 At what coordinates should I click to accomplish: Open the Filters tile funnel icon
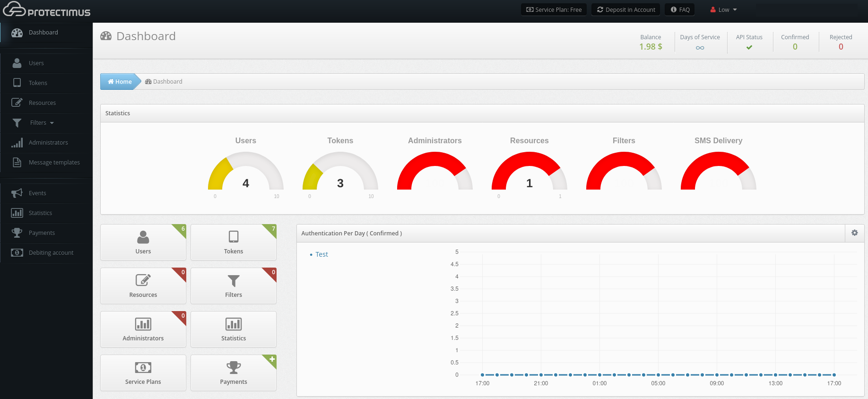click(233, 281)
